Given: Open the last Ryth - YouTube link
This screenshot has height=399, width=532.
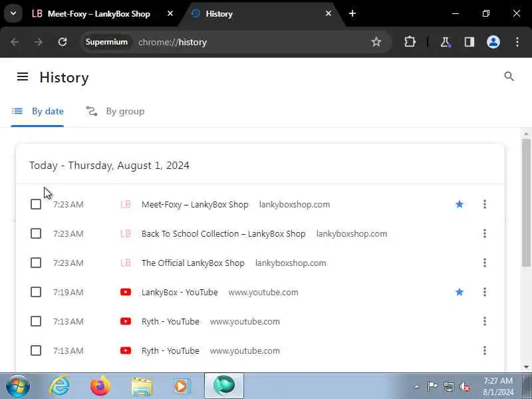Looking at the screenshot, I should pos(170,351).
